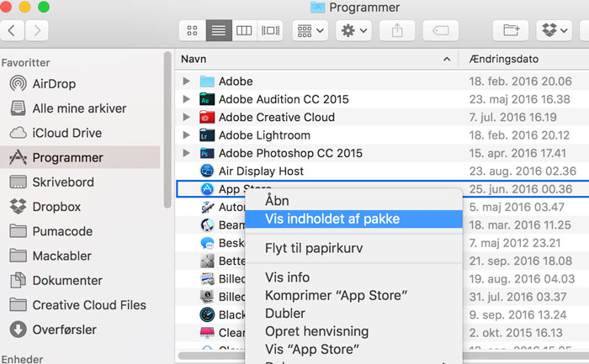Image resolution: width=589 pixels, height=364 pixels.
Task: Click date 18. feb. 2016 20.06
Action: click(520, 81)
